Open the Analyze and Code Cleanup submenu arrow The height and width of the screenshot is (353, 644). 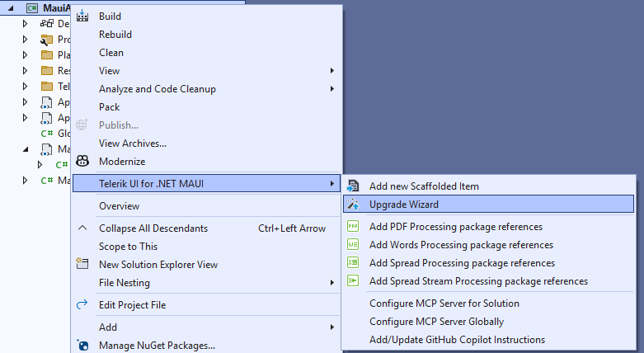tap(331, 89)
